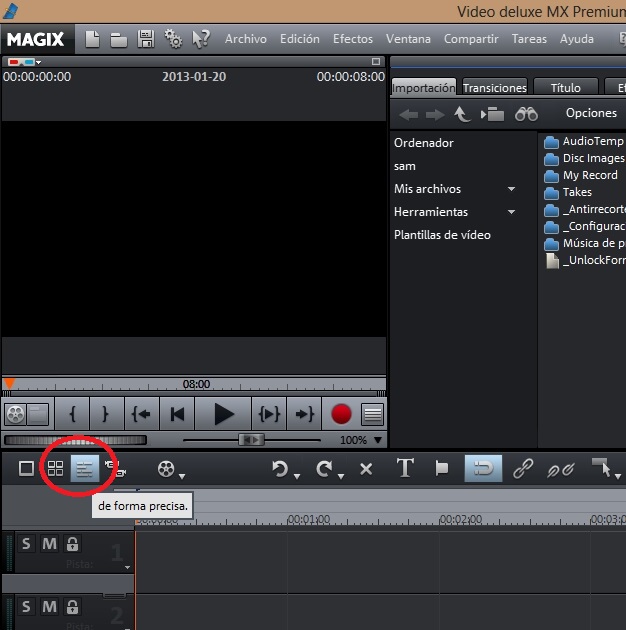Switch to single-scene view mode icon

[27, 468]
